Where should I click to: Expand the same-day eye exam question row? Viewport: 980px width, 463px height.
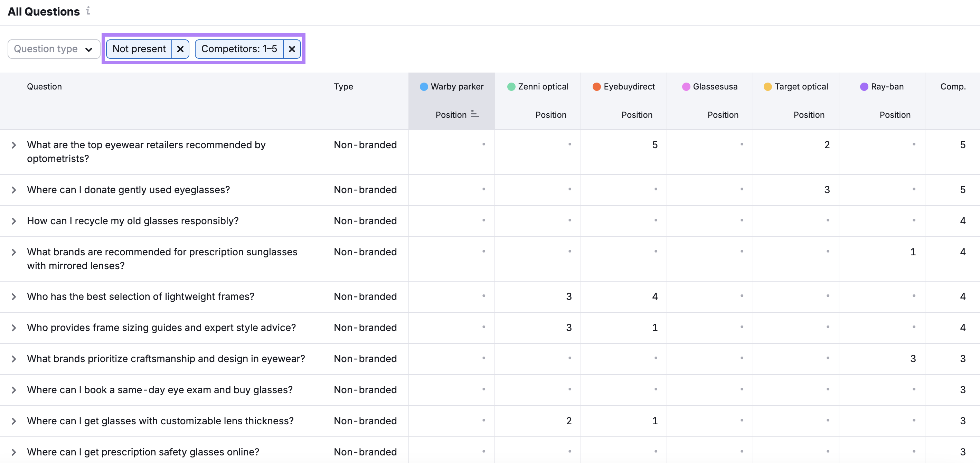(x=14, y=390)
